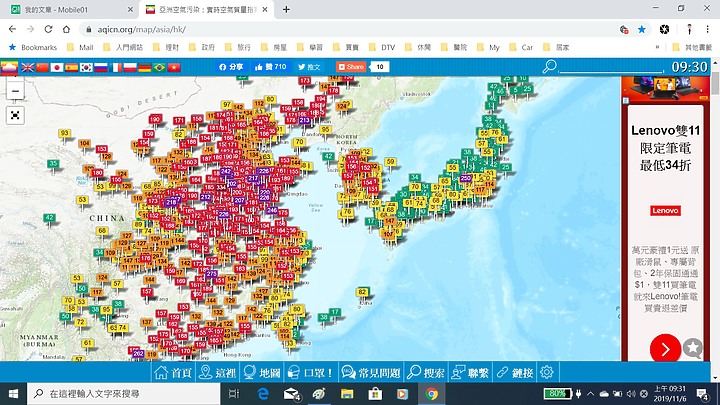Image resolution: width=720 pixels, height=405 pixels.
Task: Click the yellow 93 marker in western China
Action: pos(64,133)
